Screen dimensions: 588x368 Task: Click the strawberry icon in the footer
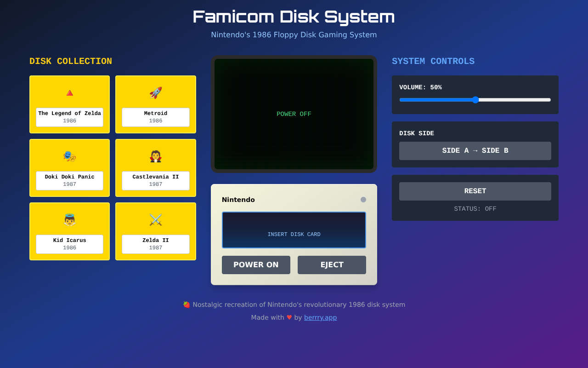187,304
